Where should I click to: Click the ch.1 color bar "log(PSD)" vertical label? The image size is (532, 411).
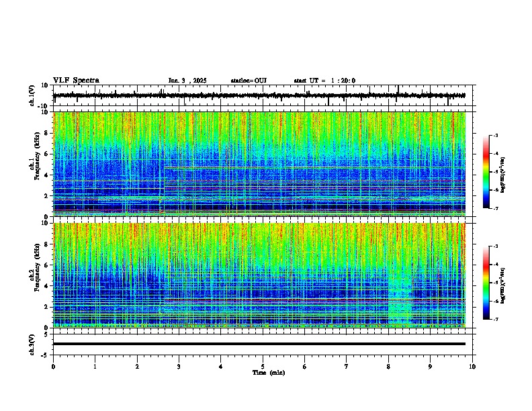point(503,175)
